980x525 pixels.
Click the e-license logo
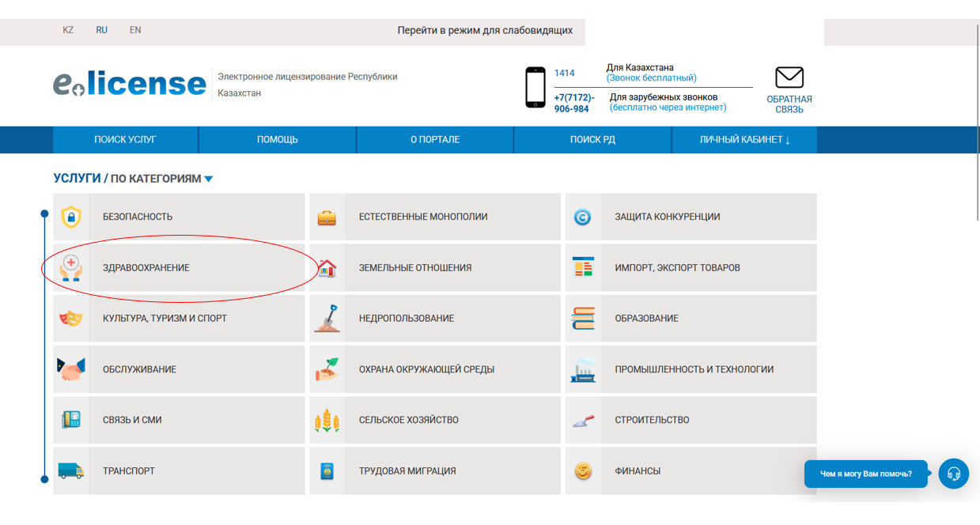pyautogui.click(x=130, y=84)
